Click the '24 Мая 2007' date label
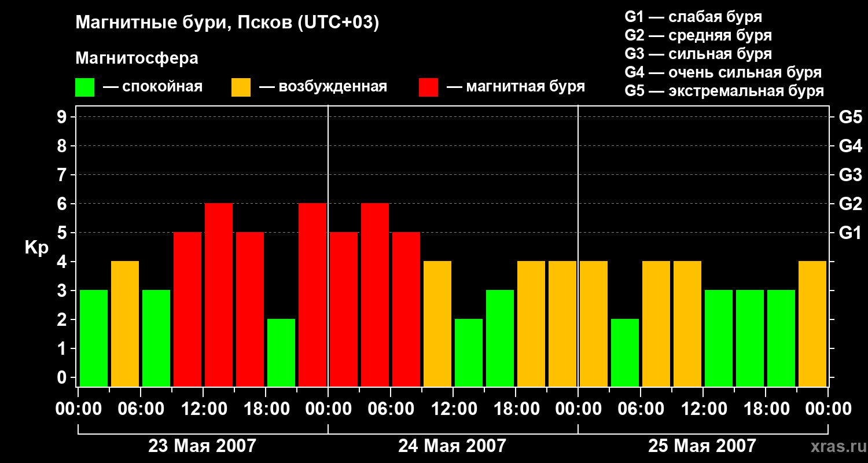The width and height of the screenshot is (868, 463). coord(452,446)
